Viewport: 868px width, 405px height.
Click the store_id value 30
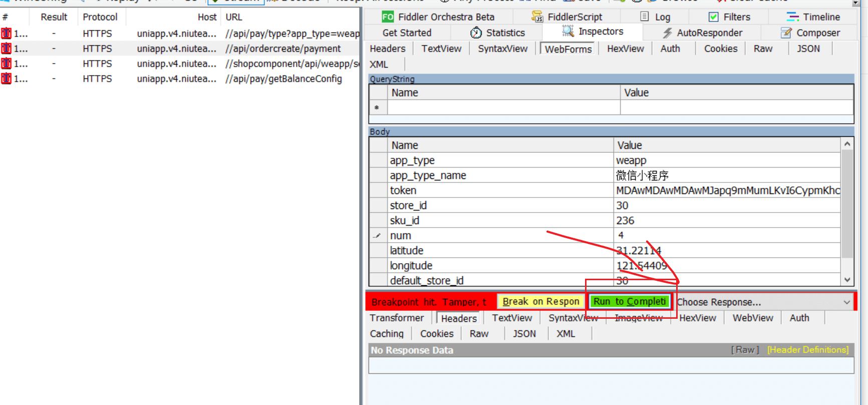pos(727,206)
